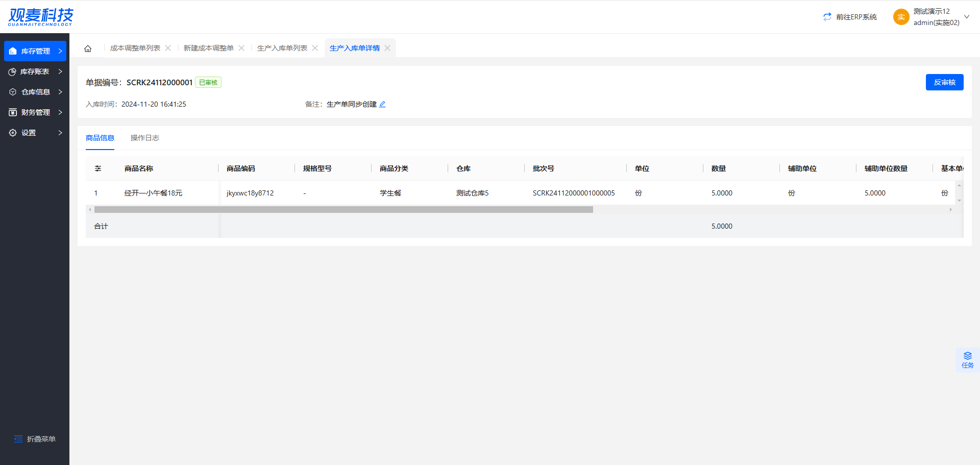This screenshot has width=980, height=465.
Task: Click the vertical scrollbar down arrow
Action: click(x=959, y=201)
